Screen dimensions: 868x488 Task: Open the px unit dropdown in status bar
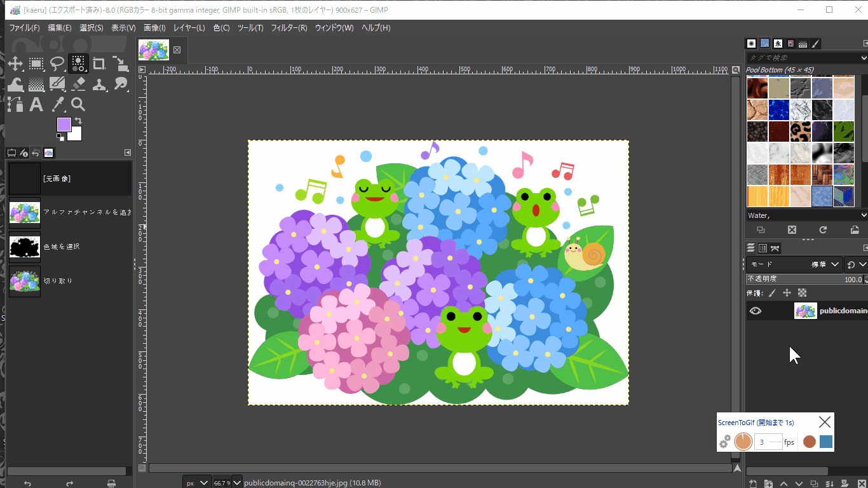pos(196,483)
